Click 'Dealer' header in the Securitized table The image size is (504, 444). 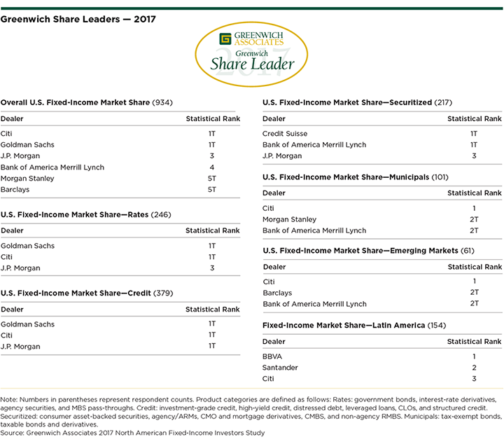(274, 119)
